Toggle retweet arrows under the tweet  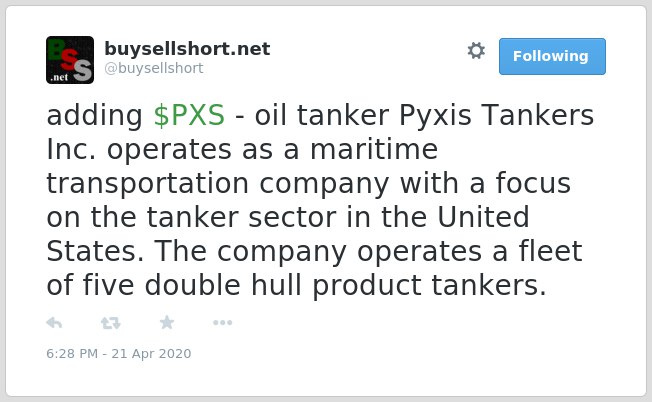pos(111,323)
